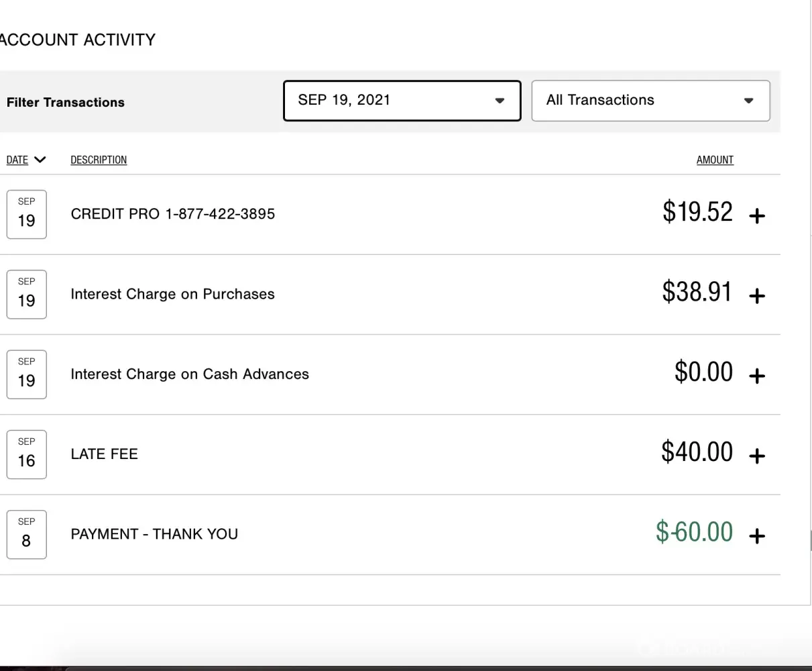Viewport: 812px width, 671px height.
Task: Open the SEP 19, 2021 date dropdown
Action: pyautogui.click(x=402, y=101)
